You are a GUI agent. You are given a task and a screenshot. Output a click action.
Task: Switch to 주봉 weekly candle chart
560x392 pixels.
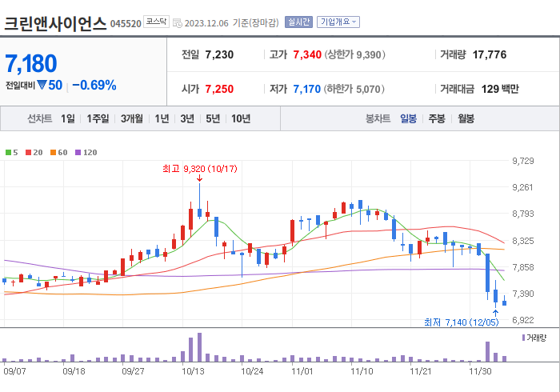point(437,118)
